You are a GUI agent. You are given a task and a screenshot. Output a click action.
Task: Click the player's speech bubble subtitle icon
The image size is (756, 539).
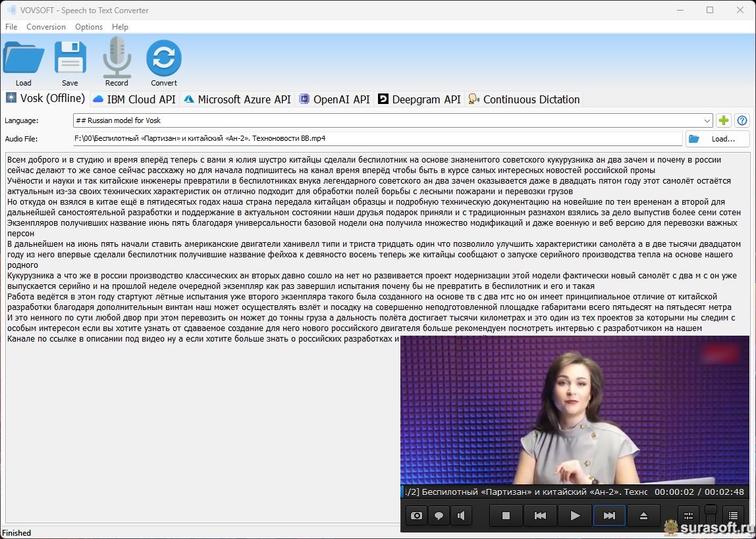click(x=439, y=516)
